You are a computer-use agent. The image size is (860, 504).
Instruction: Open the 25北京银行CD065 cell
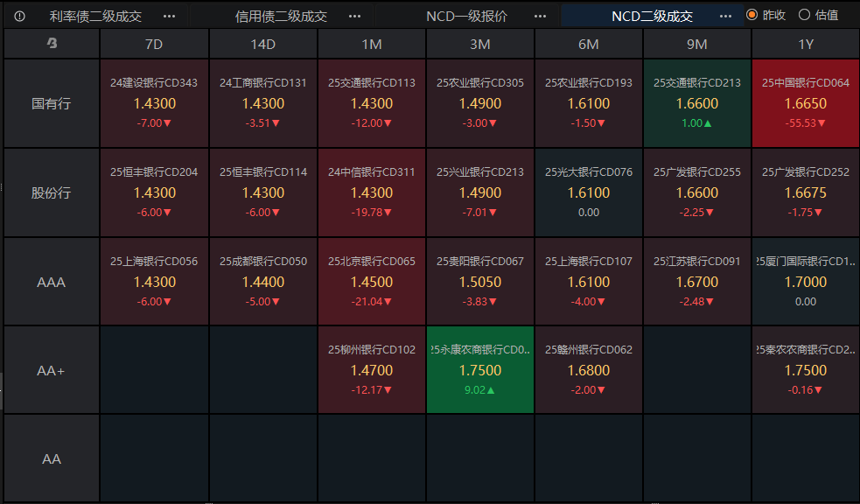click(371, 282)
